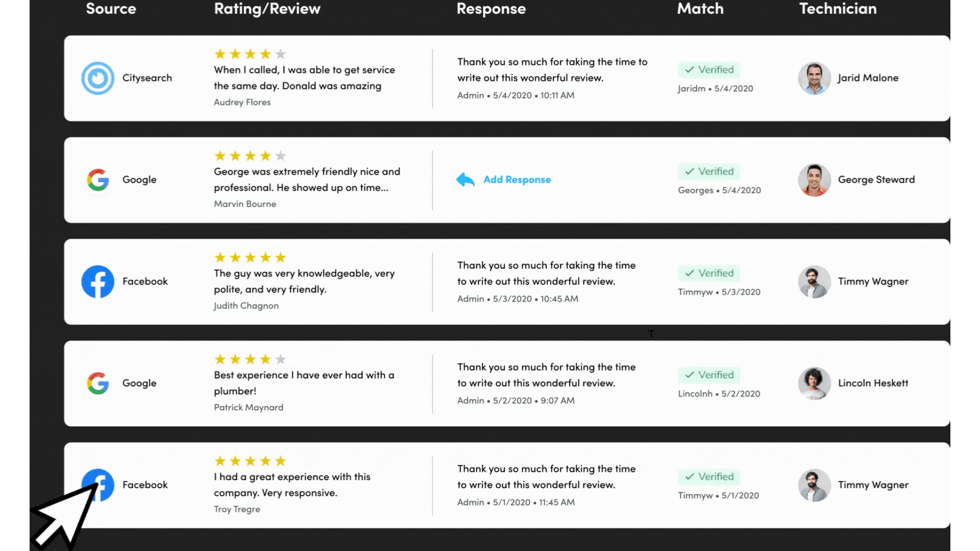Toggle the Verified badge on George's review match
Viewport: 980px width, 551px height.
point(708,171)
